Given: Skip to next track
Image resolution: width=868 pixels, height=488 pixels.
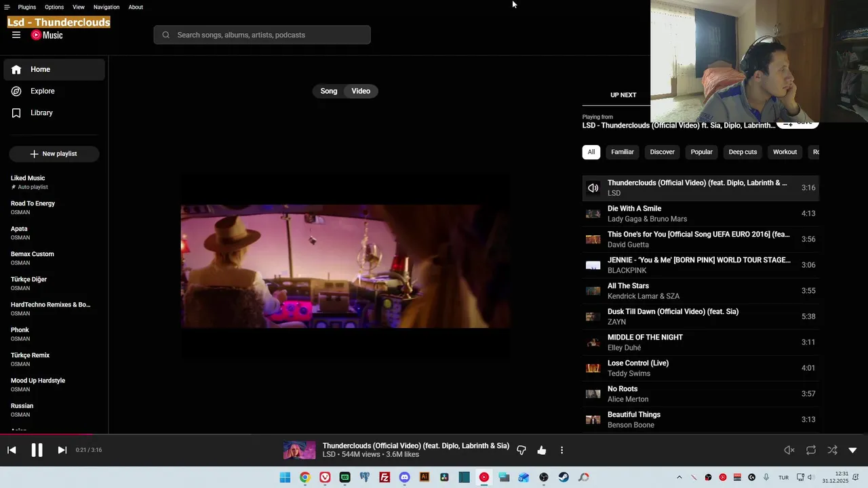Looking at the screenshot, I should click(x=62, y=450).
